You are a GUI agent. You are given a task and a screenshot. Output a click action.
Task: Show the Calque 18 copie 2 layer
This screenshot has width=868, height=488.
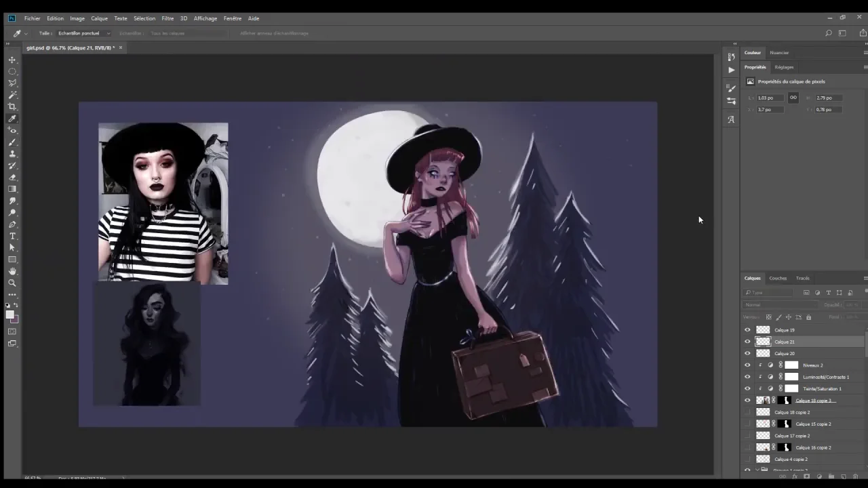(x=747, y=412)
